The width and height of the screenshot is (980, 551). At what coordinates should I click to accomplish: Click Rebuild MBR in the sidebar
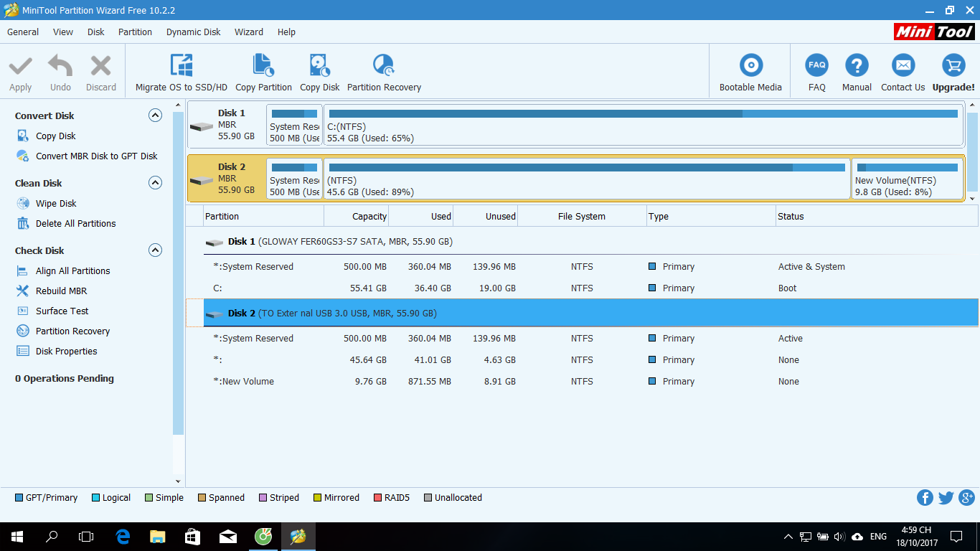pyautogui.click(x=61, y=291)
